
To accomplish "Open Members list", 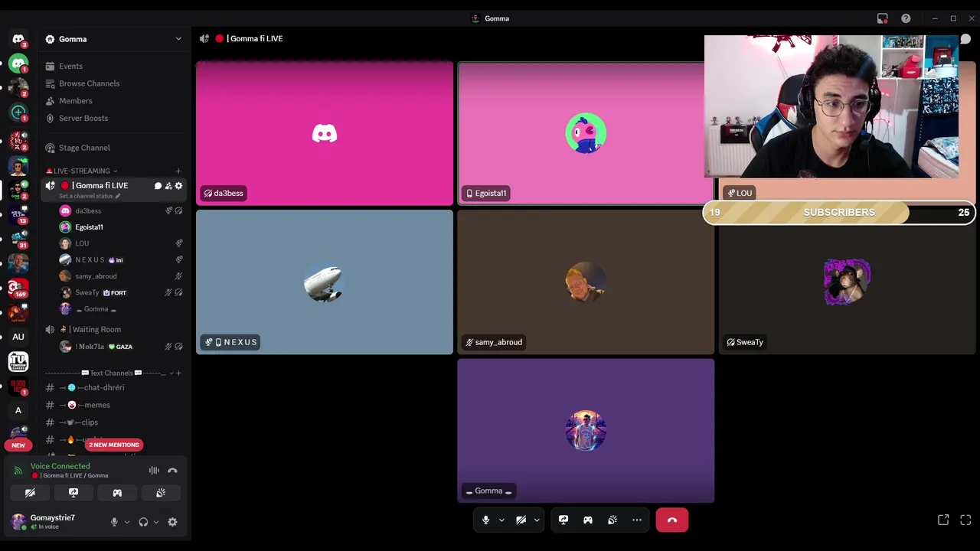I will point(115,101).
